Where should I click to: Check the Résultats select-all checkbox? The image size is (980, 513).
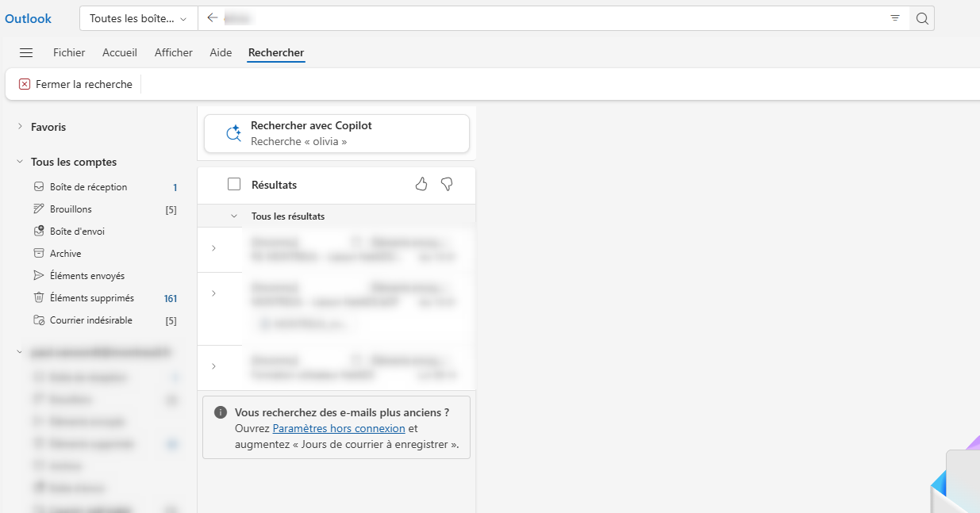click(234, 185)
